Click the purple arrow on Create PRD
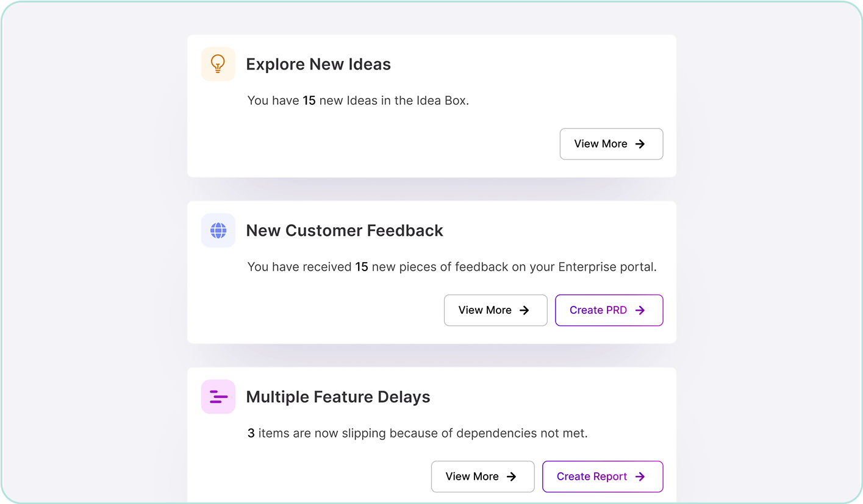The height and width of the screenshot is (504, 863). point(640,310)
